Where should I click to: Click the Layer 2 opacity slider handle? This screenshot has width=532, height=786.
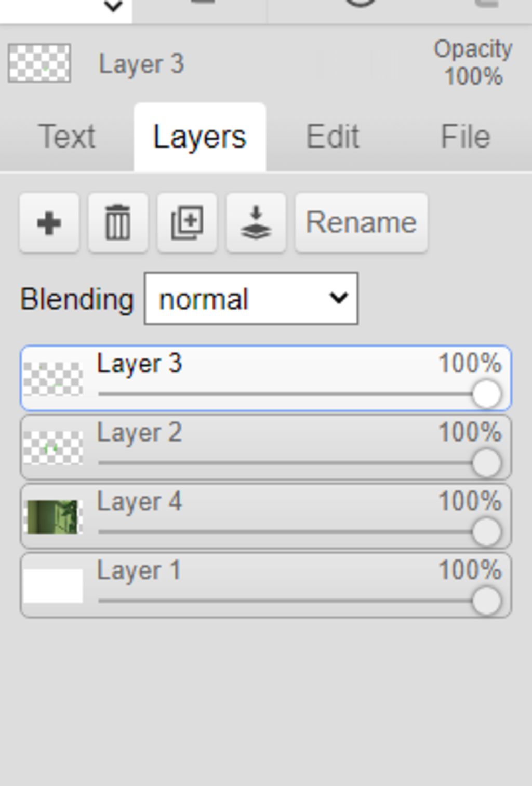click(486, 463)
